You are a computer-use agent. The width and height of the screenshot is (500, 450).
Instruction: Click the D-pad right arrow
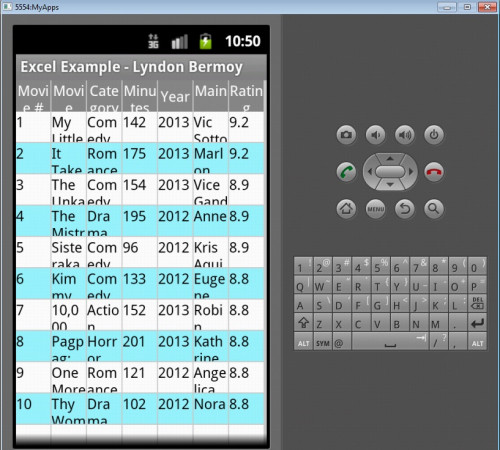[411, 172]
